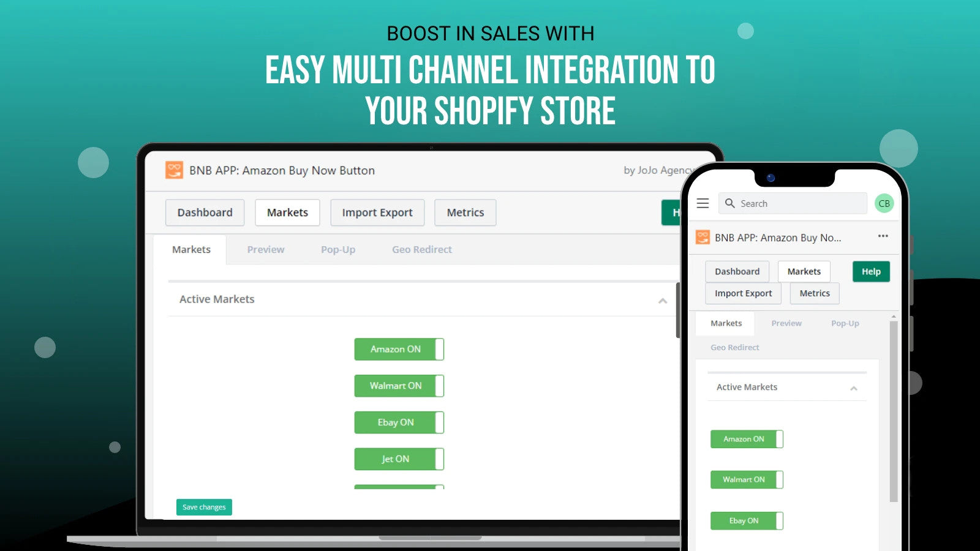Collapse Active Markets on the mobile view

click(854, 388)
